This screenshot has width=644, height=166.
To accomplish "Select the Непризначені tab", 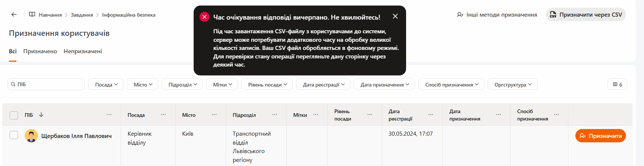I will (83, 51).
